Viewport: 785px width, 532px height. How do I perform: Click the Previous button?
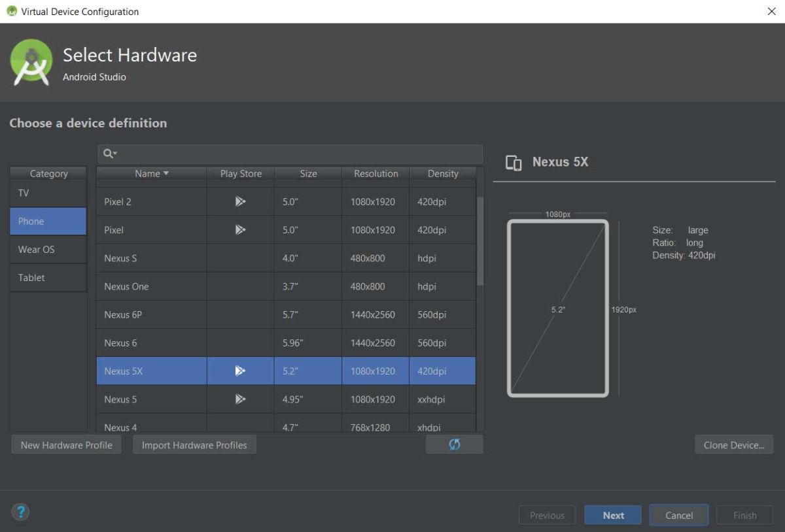tap(547, 515)
